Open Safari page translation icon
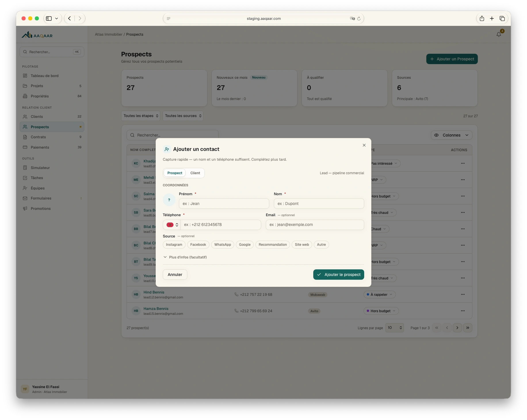The height and width of the screenshot is (420, 527). point(352,18)
